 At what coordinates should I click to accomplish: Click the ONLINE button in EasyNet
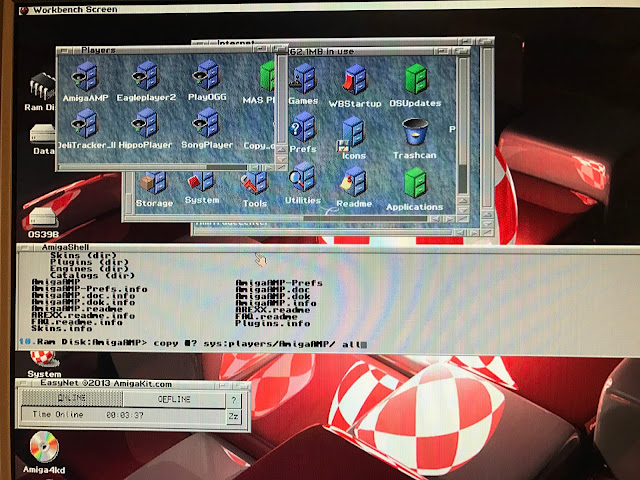tap(72, 398)
